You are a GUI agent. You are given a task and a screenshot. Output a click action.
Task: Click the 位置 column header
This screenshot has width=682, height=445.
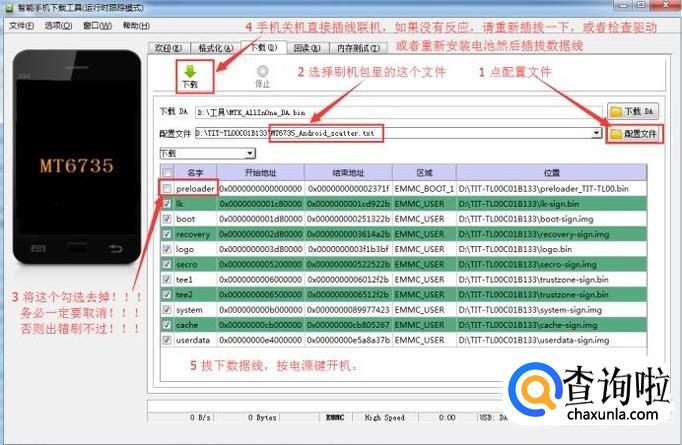[552, 172]
